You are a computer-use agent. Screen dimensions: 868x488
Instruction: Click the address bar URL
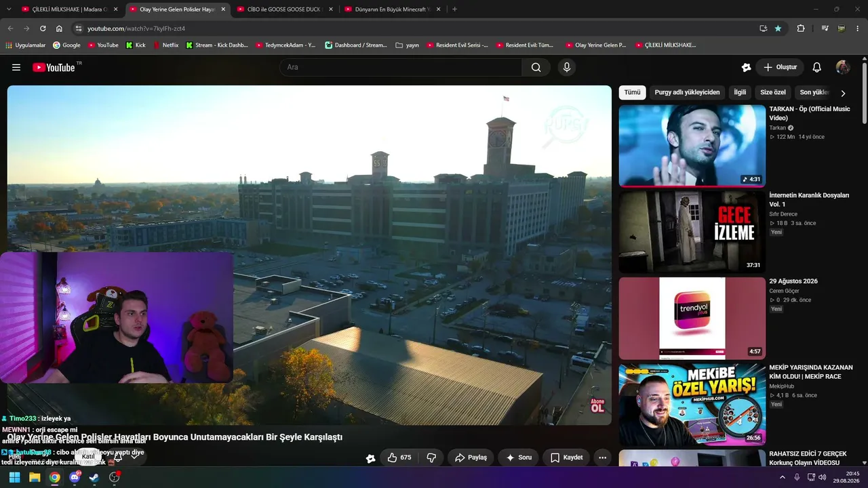pyautogui.click(x=136, y=28)
